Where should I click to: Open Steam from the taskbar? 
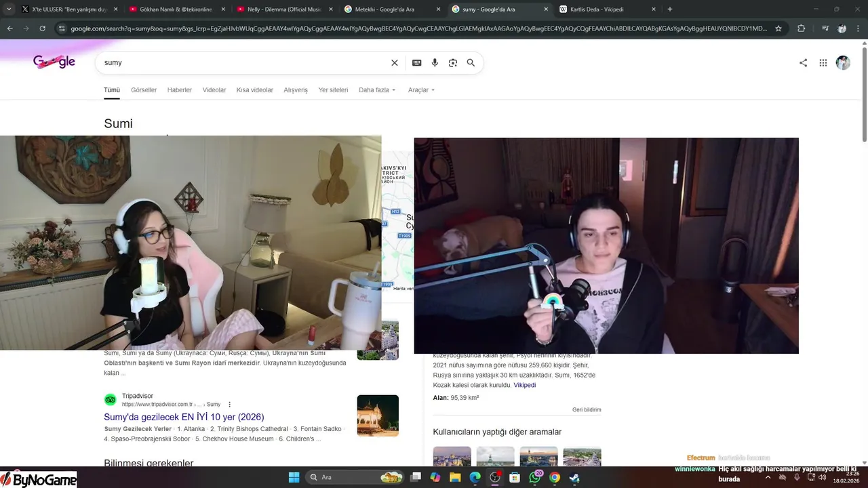[x=574, y=477]
